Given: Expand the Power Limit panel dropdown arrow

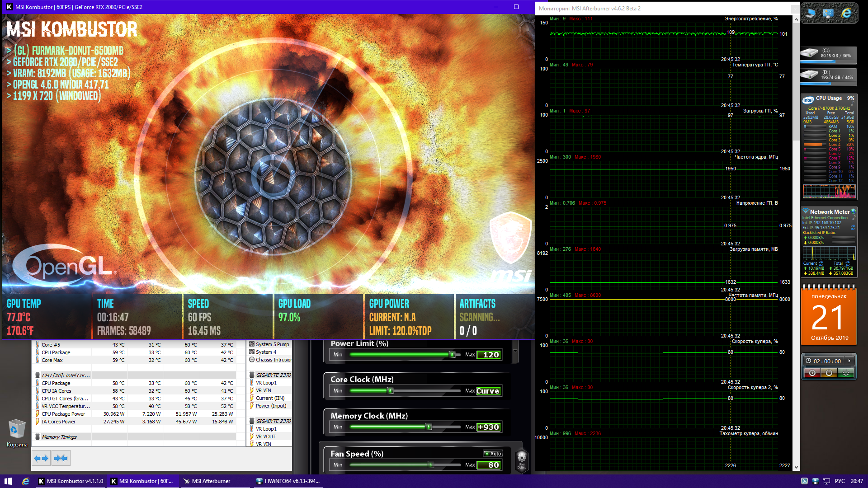Looking at the screenshot, I should pos(515,351).
